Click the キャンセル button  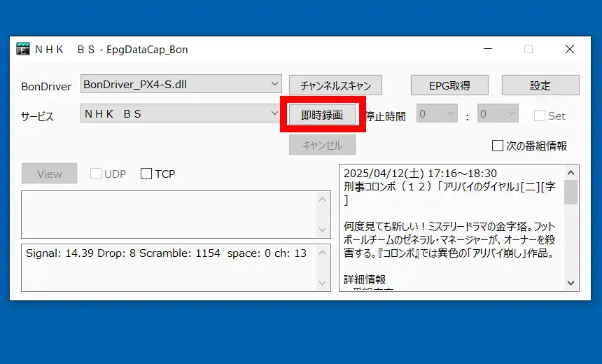(x=322, y=145)
